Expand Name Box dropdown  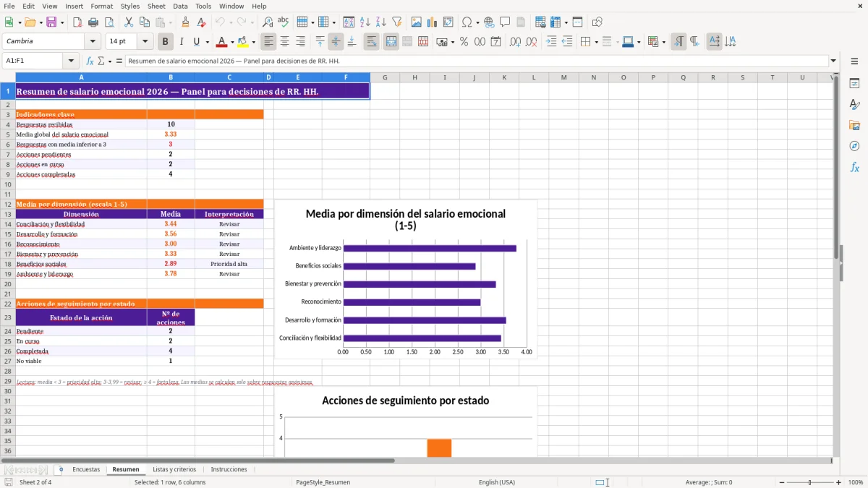point(71,61)
